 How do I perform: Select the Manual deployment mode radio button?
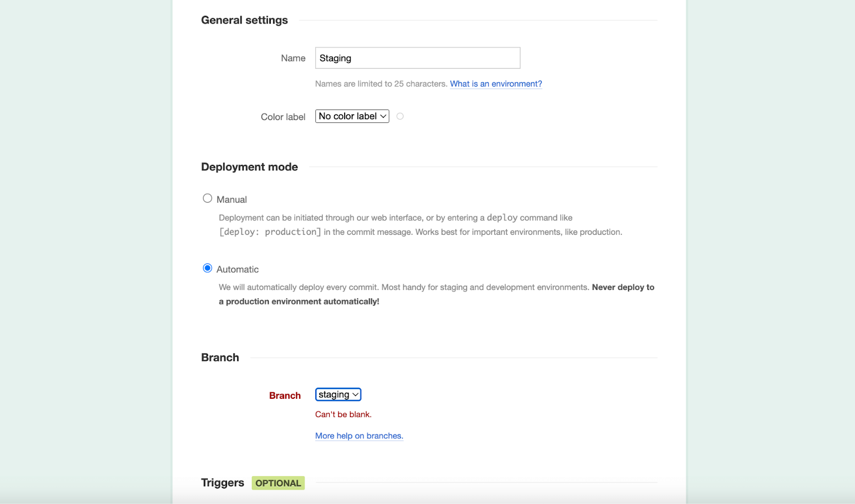click(x=207, y=199)
